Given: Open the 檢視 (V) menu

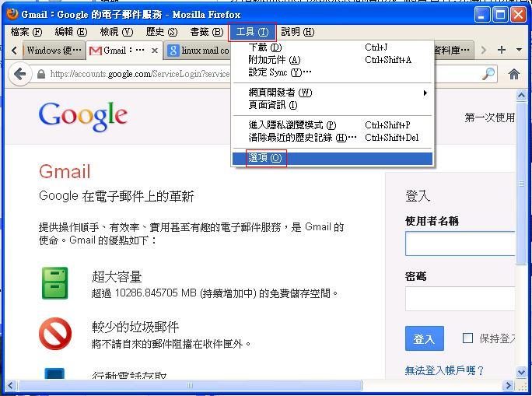Looking at the screenshot, I should click(117, 32).
